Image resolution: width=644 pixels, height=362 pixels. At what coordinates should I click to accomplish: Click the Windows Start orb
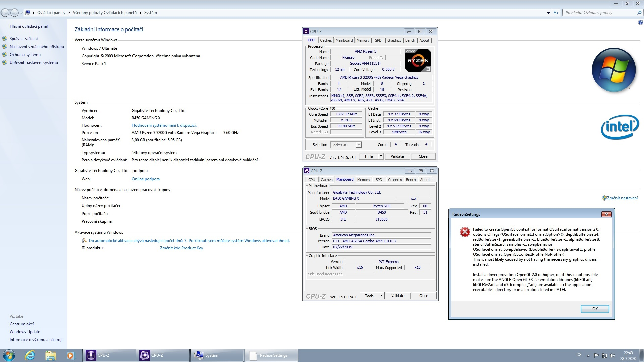pyautogui.click(x=9, y=355)
